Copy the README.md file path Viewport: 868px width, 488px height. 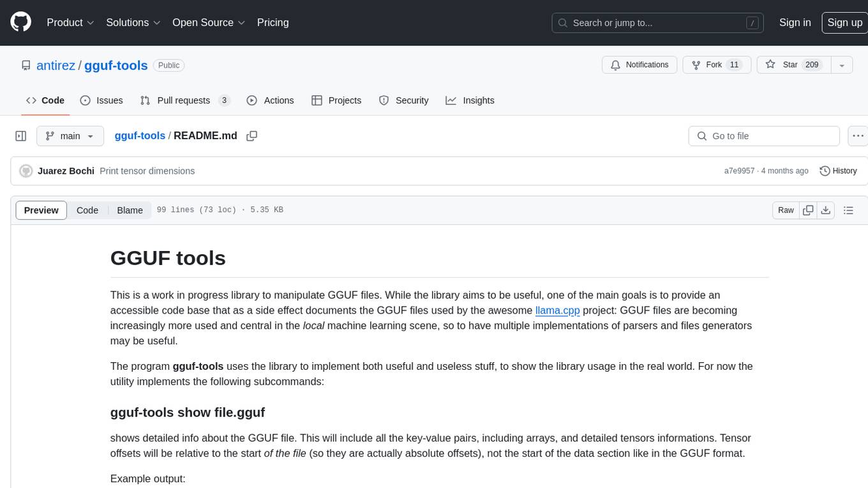click(x=251, y=136)
